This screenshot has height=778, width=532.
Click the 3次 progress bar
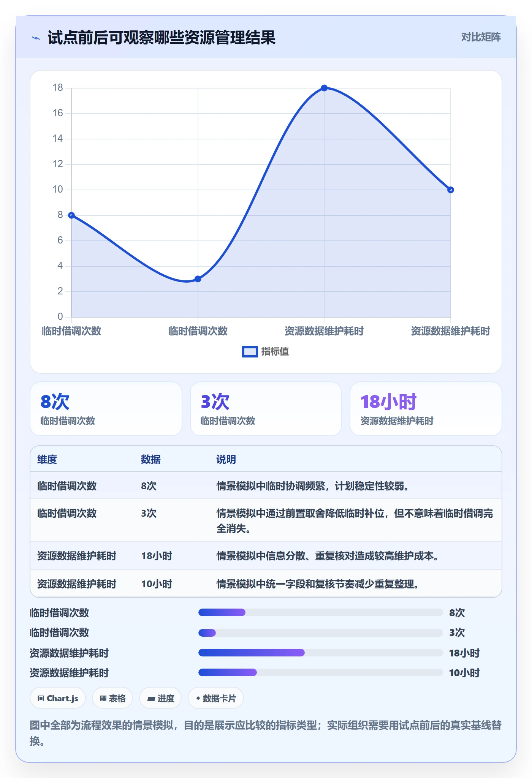321,633
